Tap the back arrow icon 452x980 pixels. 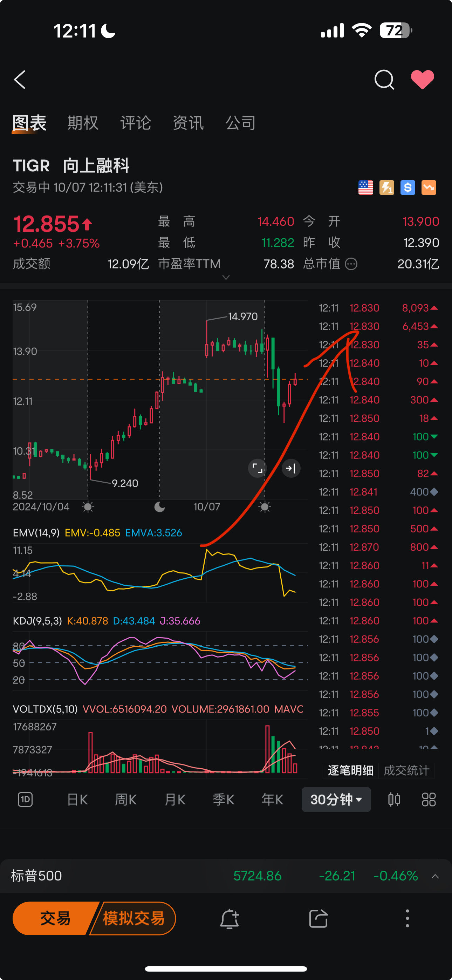coord(20,80)
